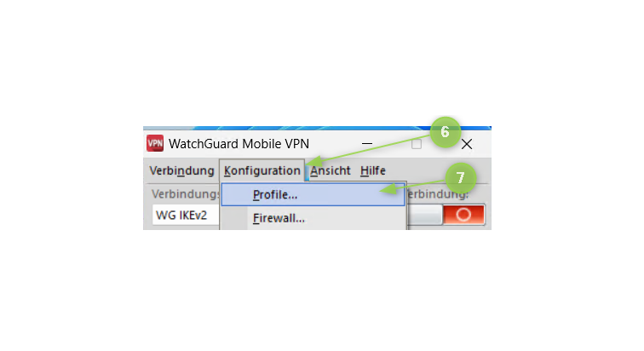The width and height of the screenshot is (644, 351).
Task: Open the Hilfe menu
Action: [x=373, y=170]
